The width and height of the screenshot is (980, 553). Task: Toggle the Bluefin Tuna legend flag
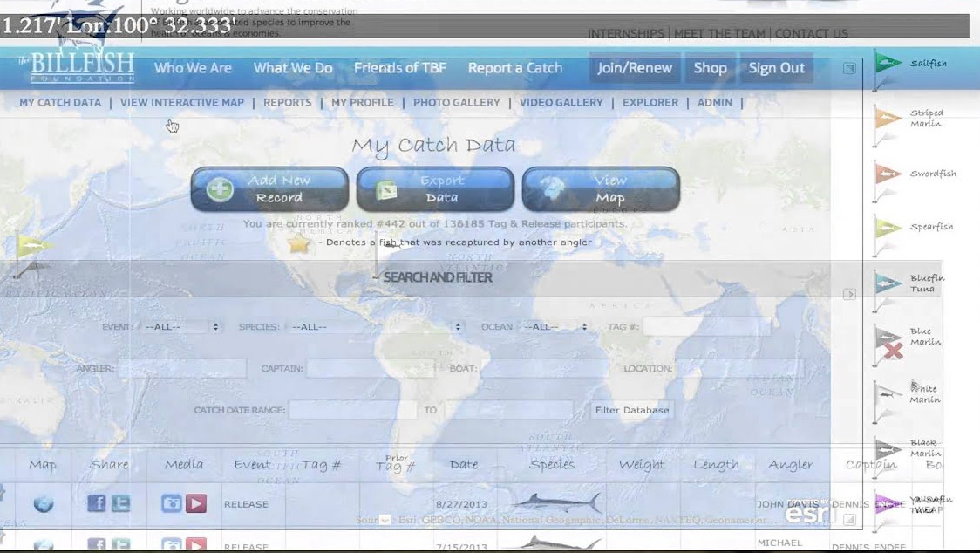pyautogui.click(x=888, y=283)
